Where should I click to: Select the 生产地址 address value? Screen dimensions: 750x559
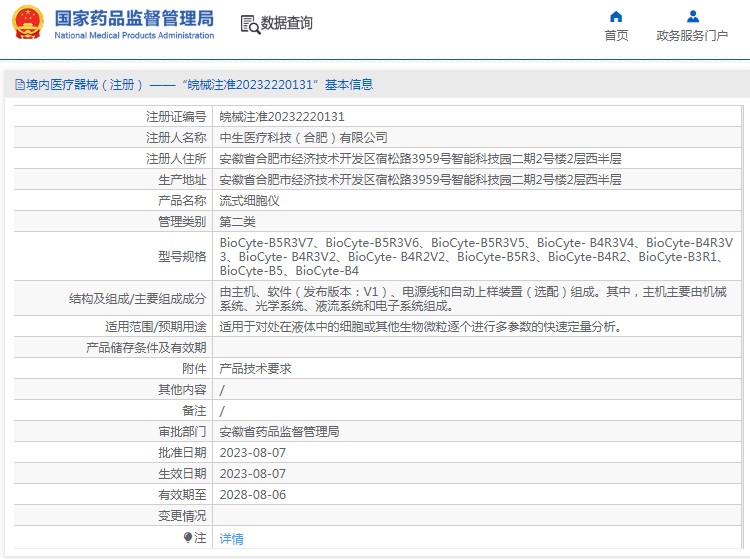pos(420,180)
